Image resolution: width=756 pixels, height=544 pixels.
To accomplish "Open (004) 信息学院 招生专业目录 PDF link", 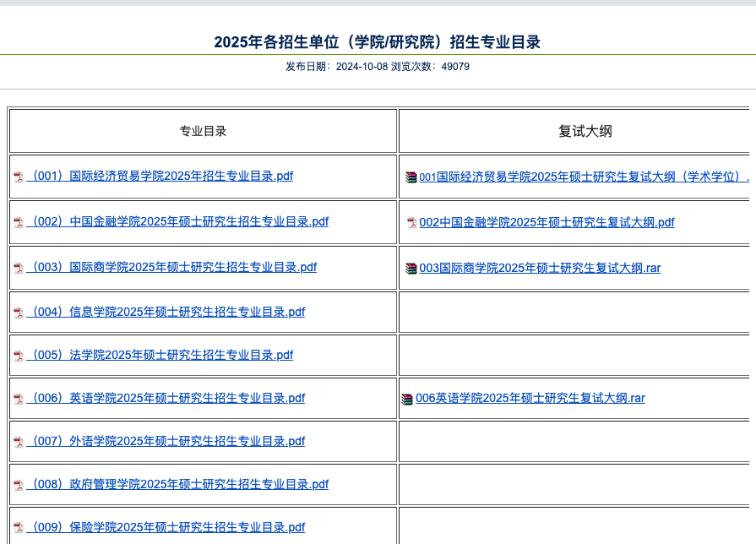I will pyautogui.click(x=166, y=312).
